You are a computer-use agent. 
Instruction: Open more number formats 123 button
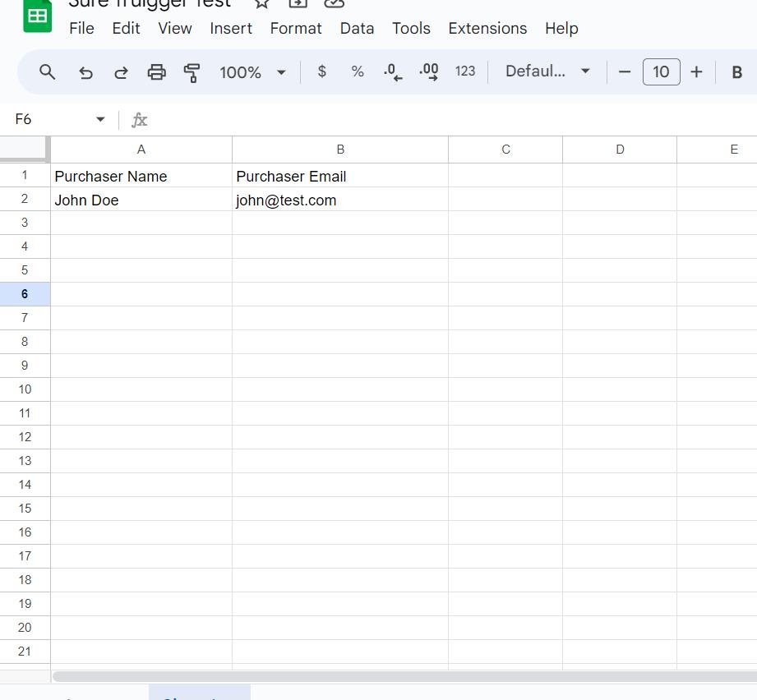[x=465, y=71]
